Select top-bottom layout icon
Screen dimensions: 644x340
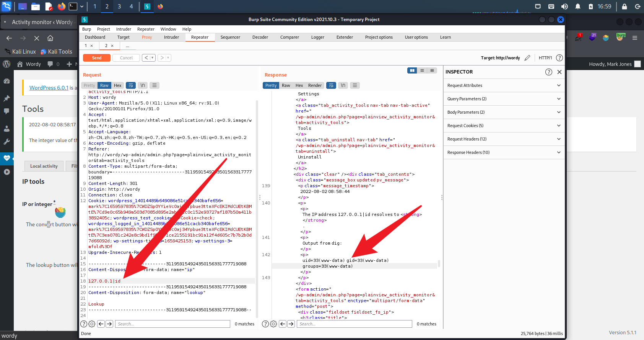click(x=422, y=70)
